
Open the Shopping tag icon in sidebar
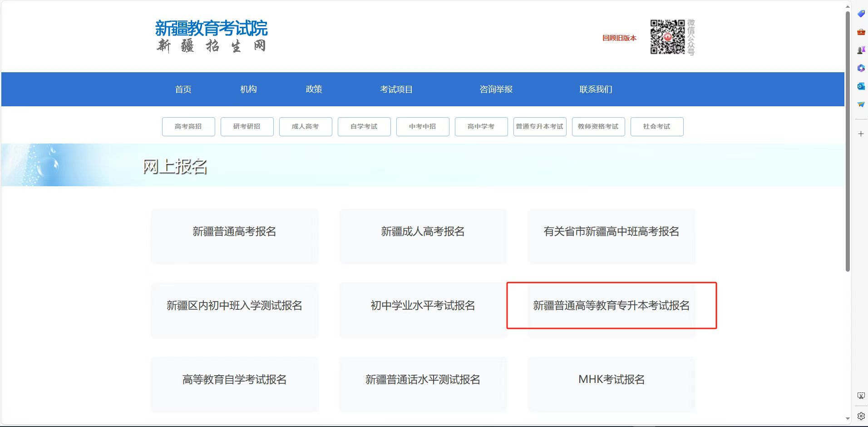click(861, 14)
